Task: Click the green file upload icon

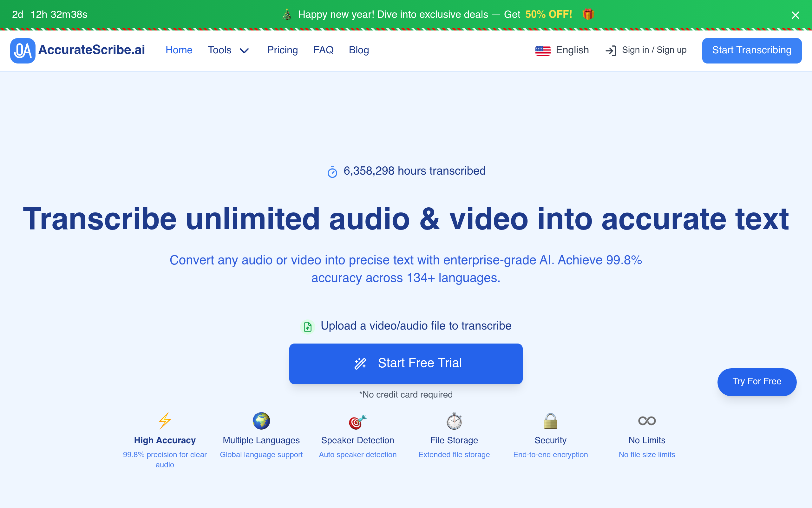Action: point(307,327)
